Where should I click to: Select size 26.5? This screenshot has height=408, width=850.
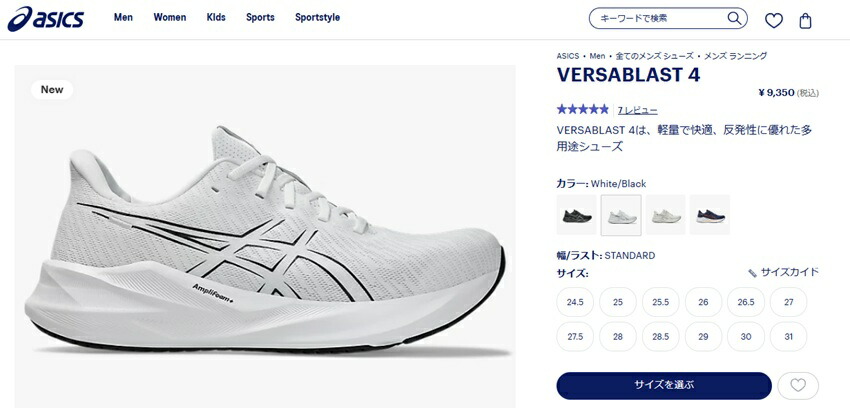pos(746,302)
